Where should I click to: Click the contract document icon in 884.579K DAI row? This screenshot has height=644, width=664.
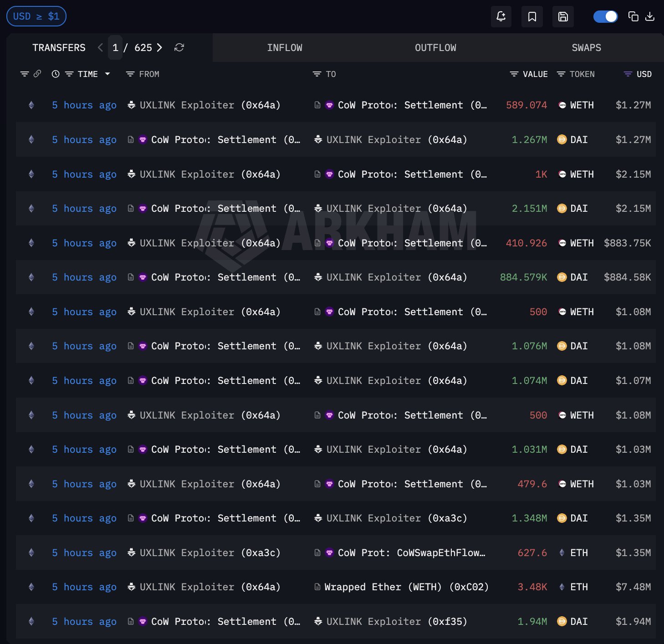(x=131, y=277)
